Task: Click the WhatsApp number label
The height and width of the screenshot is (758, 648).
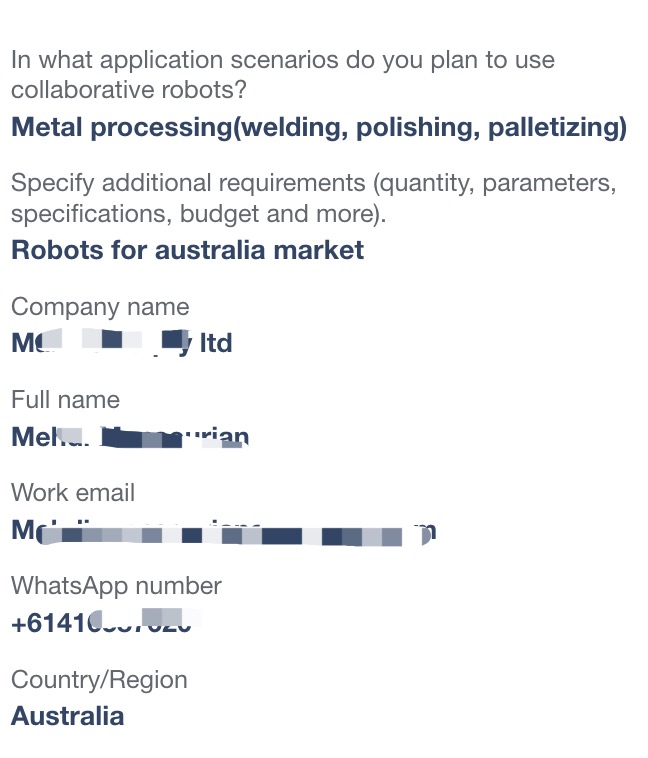Action: pyautogui.click(x=116, y=586)
